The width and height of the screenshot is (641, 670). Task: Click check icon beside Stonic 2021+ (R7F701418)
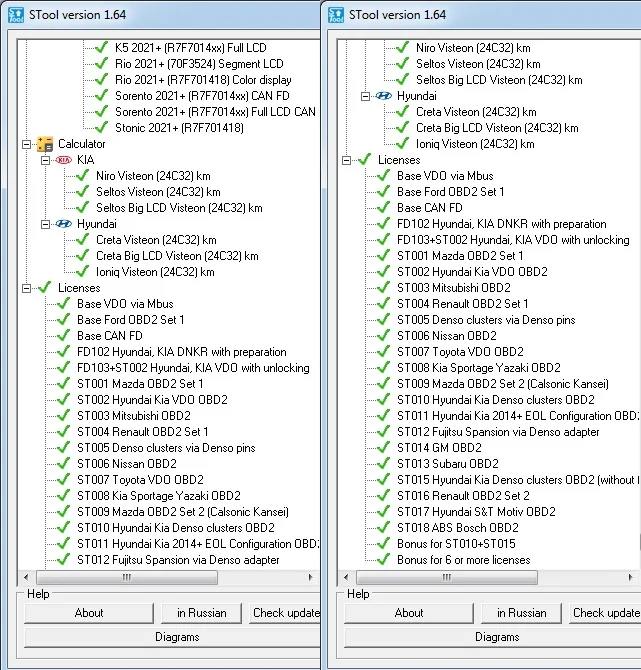click(x=101, y=127)
